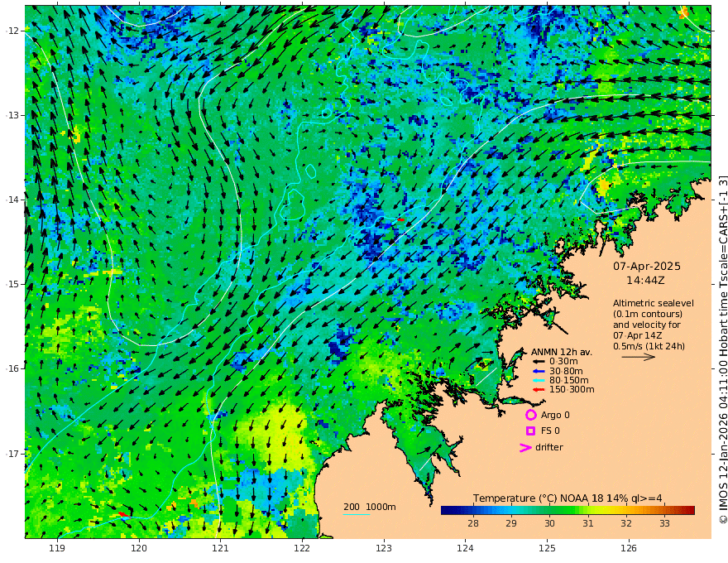Viewport: 728px width, 563px height.
Task: Click the 31 colorbar tick label
Action: coord(588,523)
